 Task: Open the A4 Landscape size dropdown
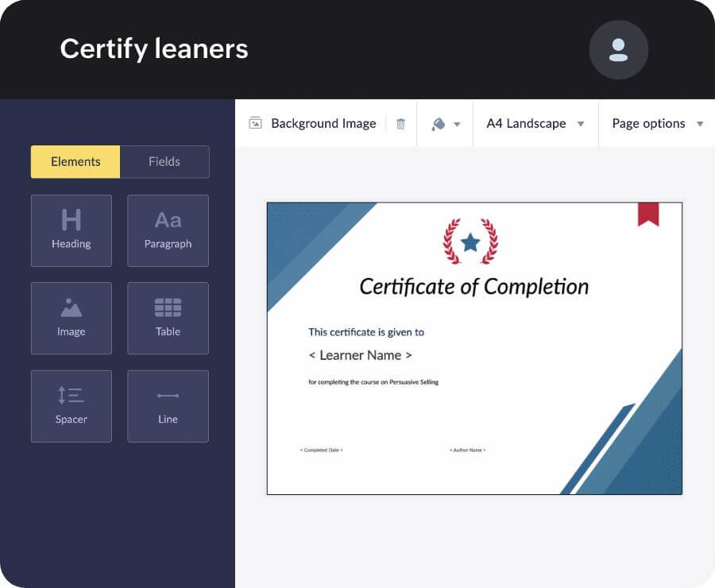(x=526, y=123)
